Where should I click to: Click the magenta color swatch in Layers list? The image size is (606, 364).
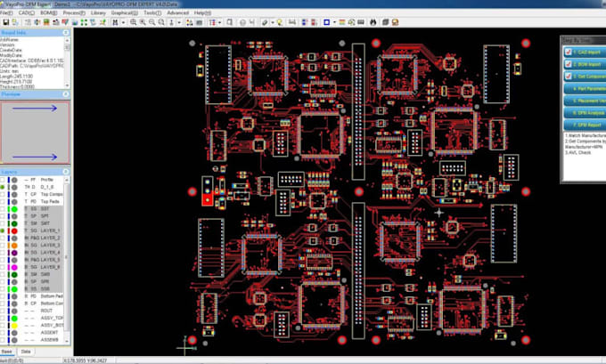(x=14, y=267)
